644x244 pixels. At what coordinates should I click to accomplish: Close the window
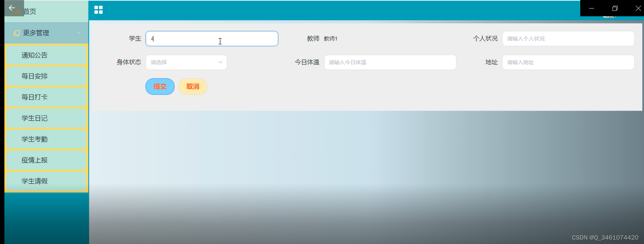638,8
